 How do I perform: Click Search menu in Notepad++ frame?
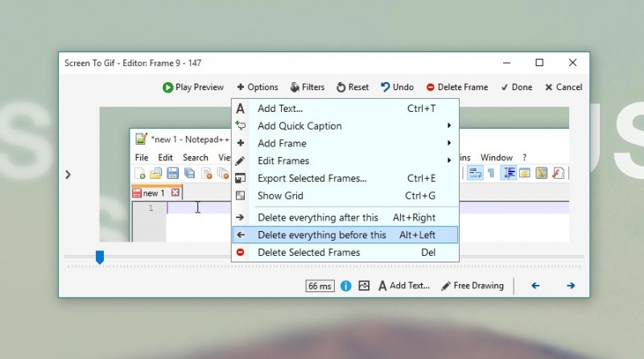pos(196,157)
